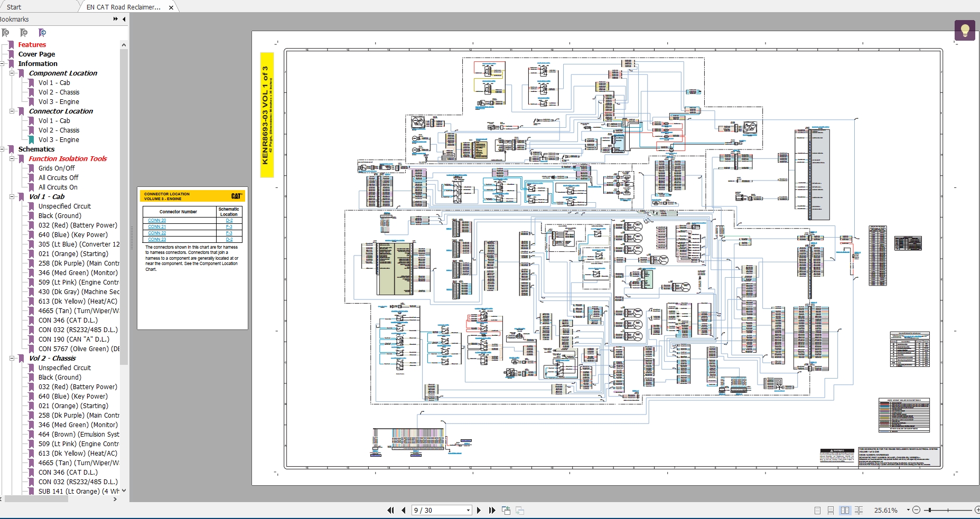Go to the next page
The image size is (980, 519).
[x=479, y=510]
